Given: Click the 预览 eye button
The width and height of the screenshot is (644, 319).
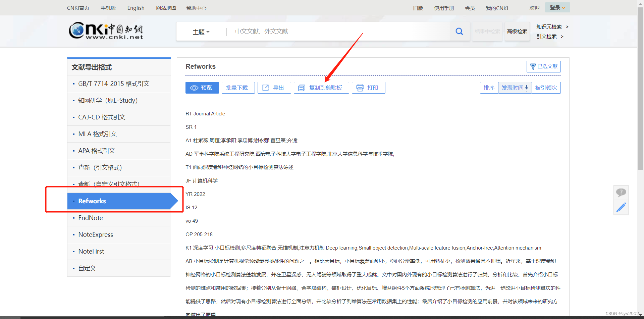Looking at the screenshot, I should (x=202, y=88).
